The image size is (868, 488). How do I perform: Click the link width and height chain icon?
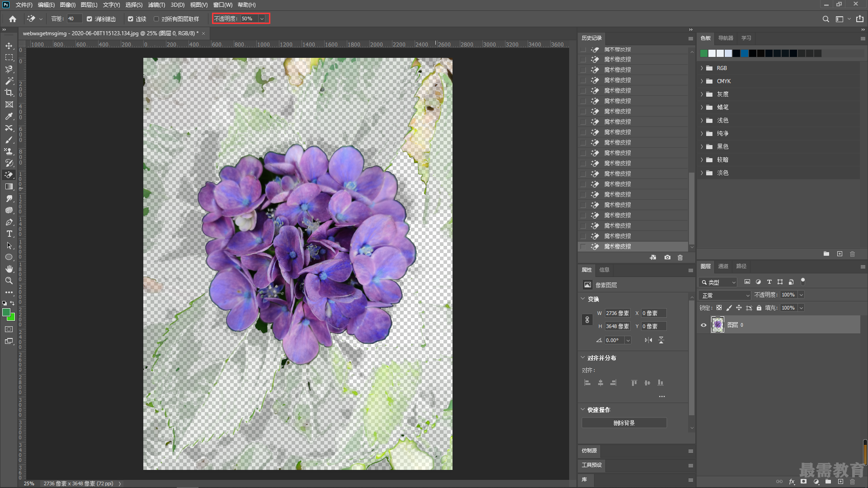(587, 319)
